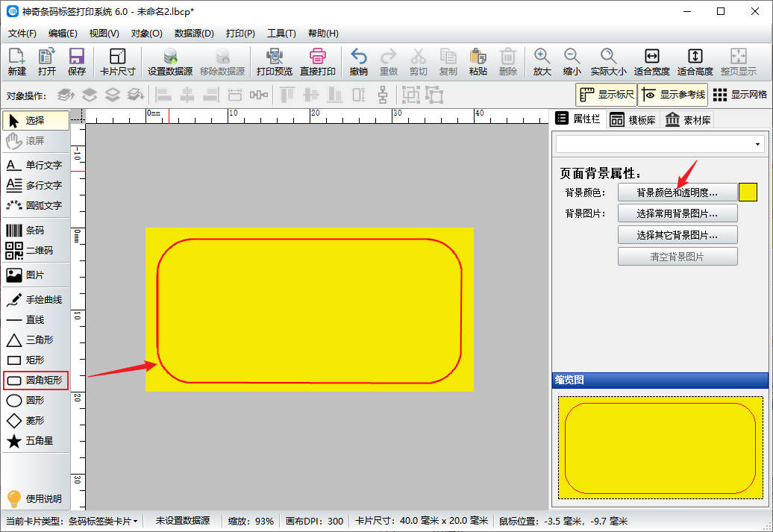Activate the 选择 selection arrow tool

[36, 120]
